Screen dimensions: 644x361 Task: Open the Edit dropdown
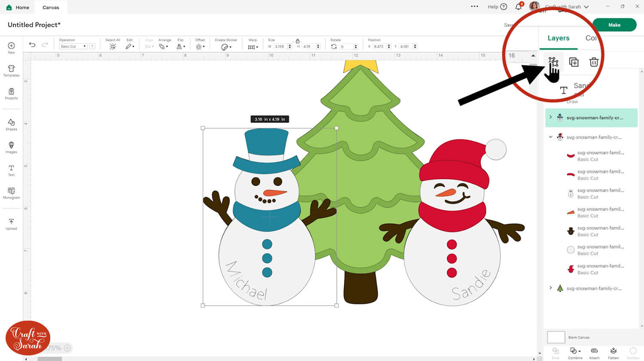pos(130,46)
